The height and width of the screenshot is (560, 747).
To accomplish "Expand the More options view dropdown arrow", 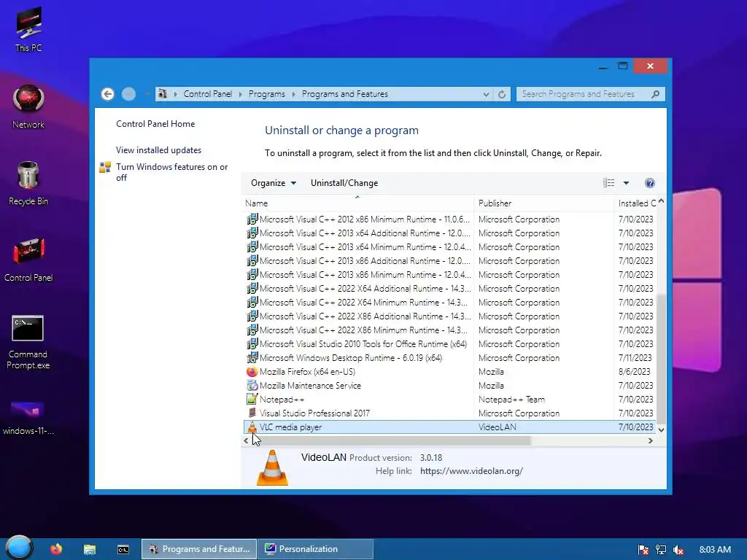I will tap(626, 183).
